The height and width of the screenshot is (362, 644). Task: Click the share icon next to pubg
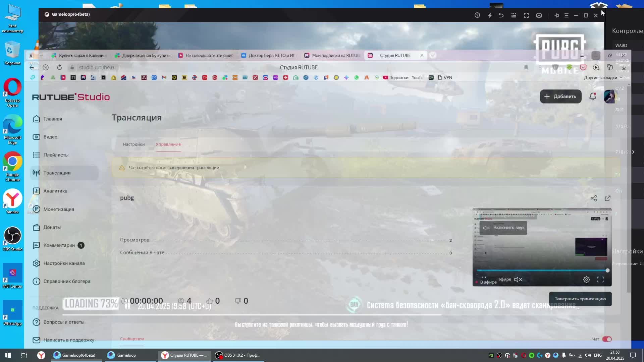(x=594, y=198)
